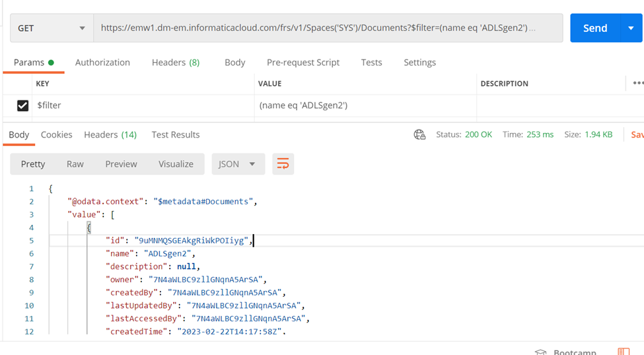Switch to Preview response view
This screenshot has height=355, width=644.
[121, 164]
